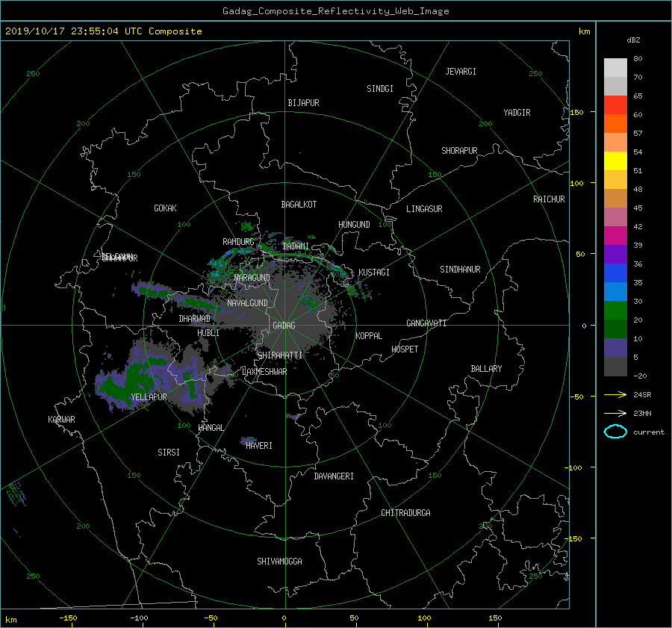672x628 pixels.
Task: Click the BAGALKOT city label
Action: pos(299,205)
